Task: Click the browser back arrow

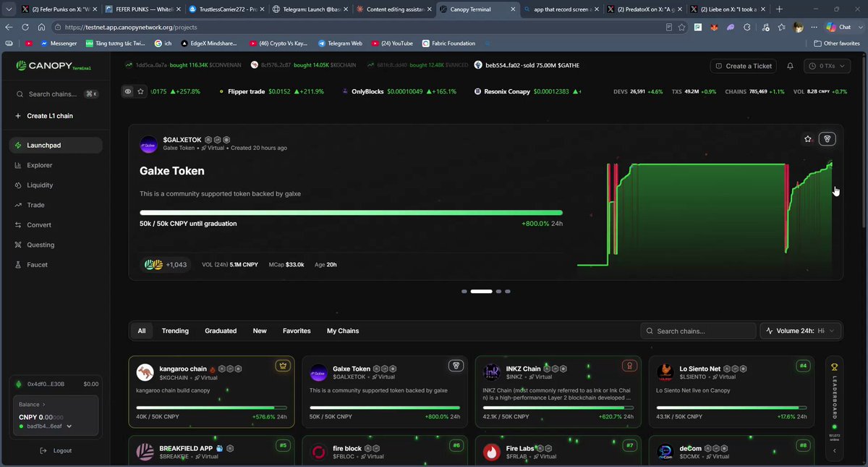Action: pos(9,27)
